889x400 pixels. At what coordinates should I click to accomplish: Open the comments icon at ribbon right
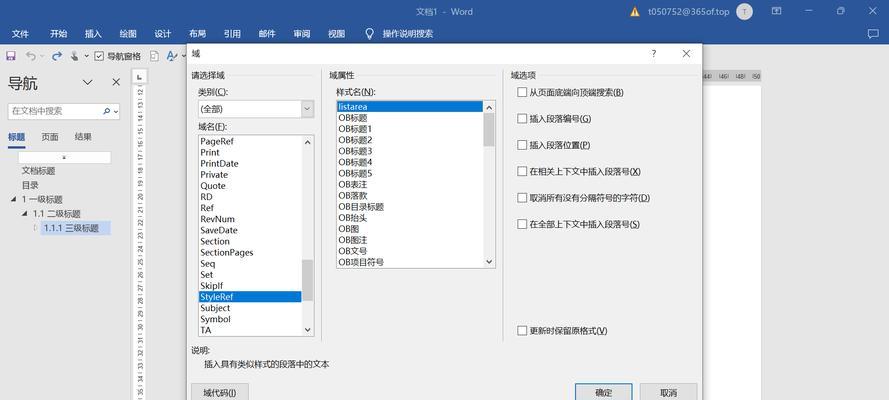coord(873,34)
